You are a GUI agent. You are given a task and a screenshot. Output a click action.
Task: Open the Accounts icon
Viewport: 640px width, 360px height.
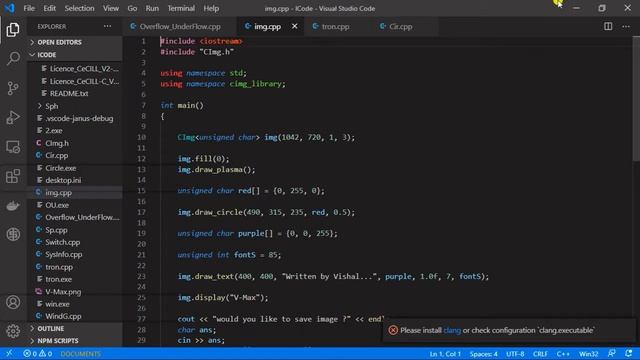(x=13, y=302)
